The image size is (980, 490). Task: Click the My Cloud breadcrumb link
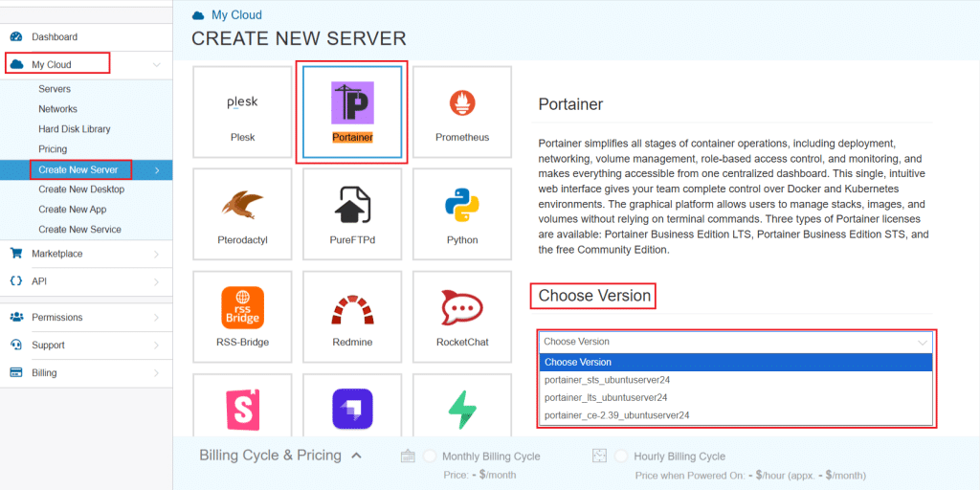(236, 15)
